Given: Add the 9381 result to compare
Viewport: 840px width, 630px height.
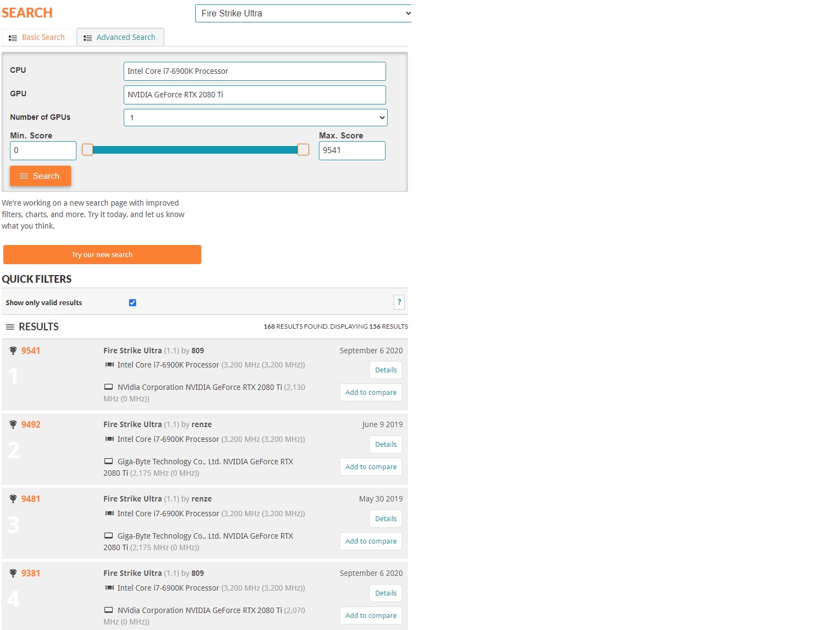Looking at the screenshot, I should 371,616.
